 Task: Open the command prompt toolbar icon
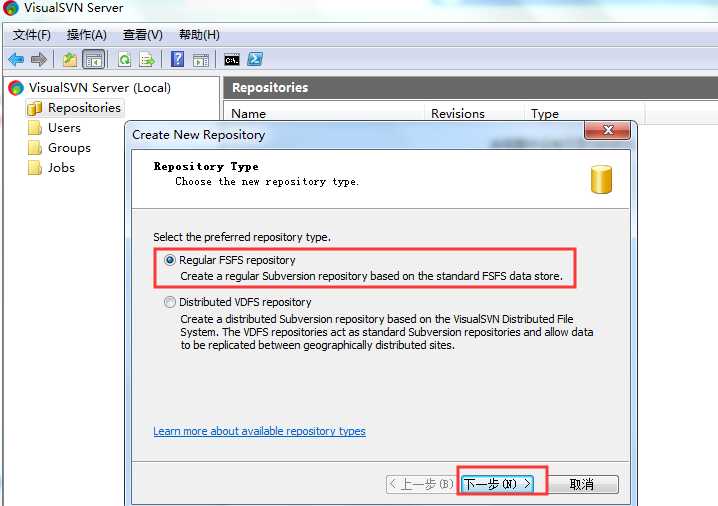pyautogui.click(x=232, y=60)
